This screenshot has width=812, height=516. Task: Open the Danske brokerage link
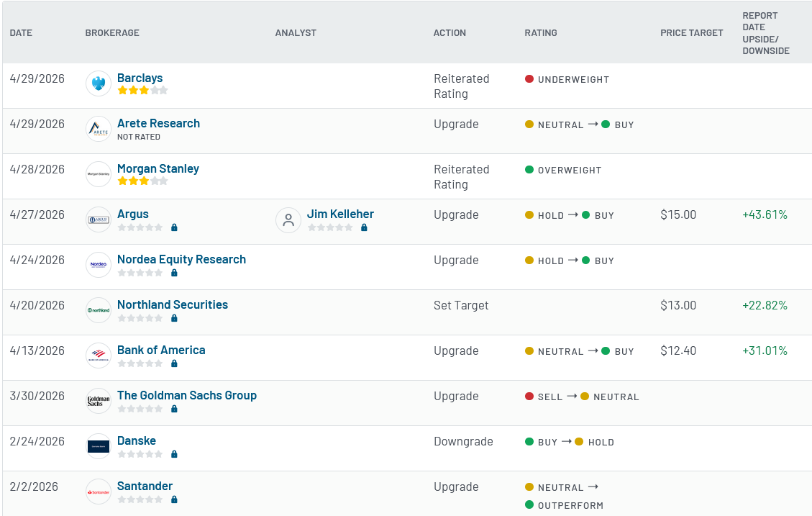click(x=136, y=440)
